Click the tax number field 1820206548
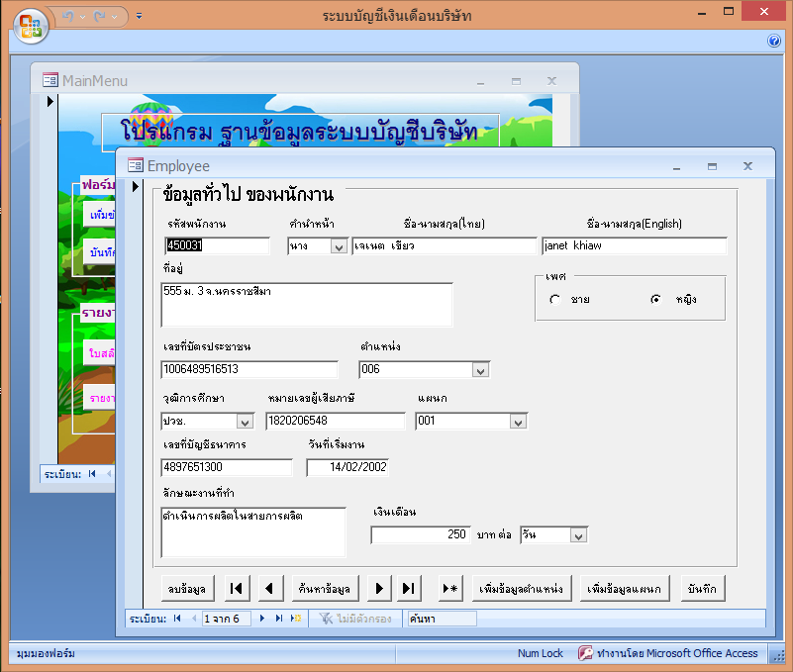 (x=336, y=421)
